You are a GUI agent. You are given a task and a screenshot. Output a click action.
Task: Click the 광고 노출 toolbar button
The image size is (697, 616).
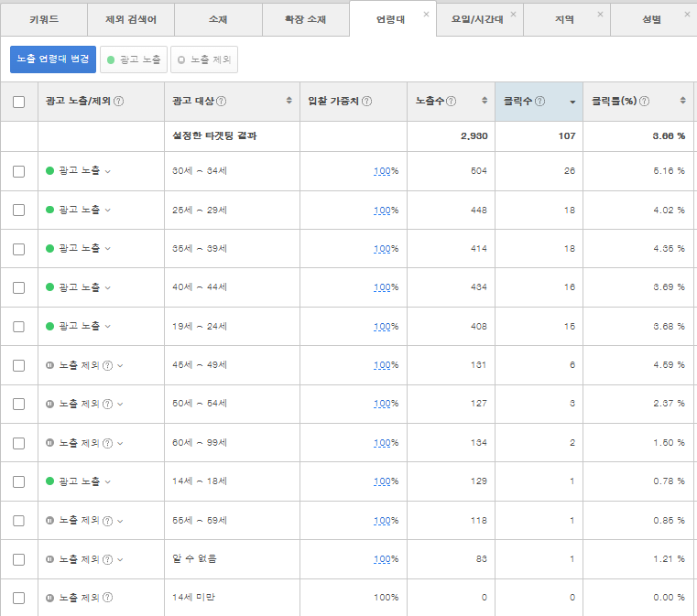point(134,59)
